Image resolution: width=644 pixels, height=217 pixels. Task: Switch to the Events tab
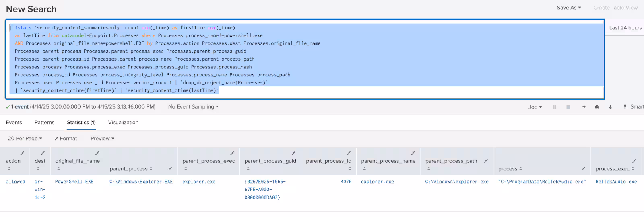(14, 123)
